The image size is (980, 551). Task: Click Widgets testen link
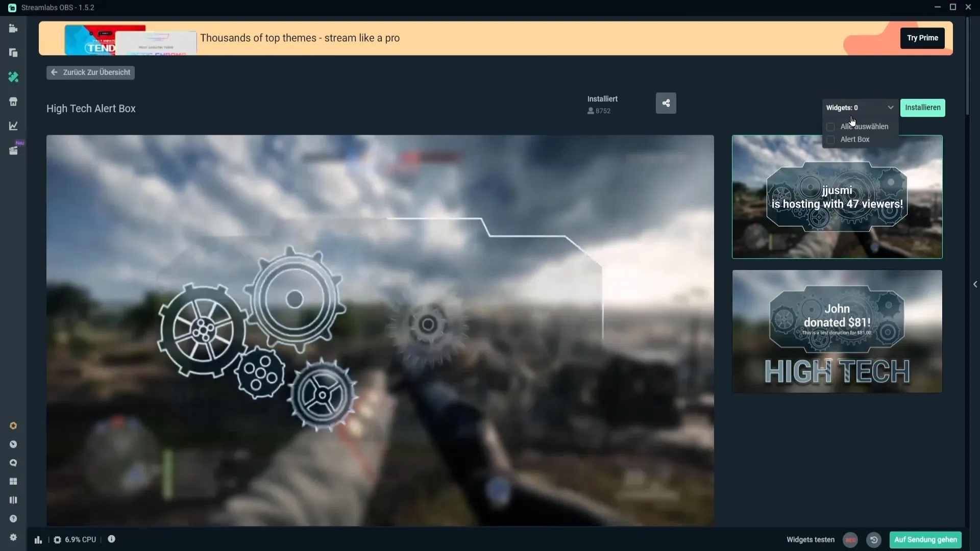point(811,540)
